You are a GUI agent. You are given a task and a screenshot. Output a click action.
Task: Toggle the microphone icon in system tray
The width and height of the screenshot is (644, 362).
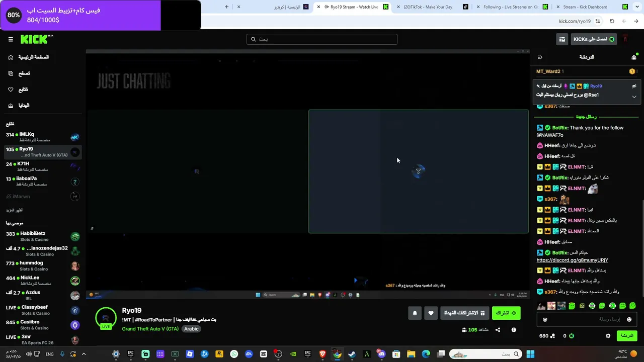pos(62,354)
